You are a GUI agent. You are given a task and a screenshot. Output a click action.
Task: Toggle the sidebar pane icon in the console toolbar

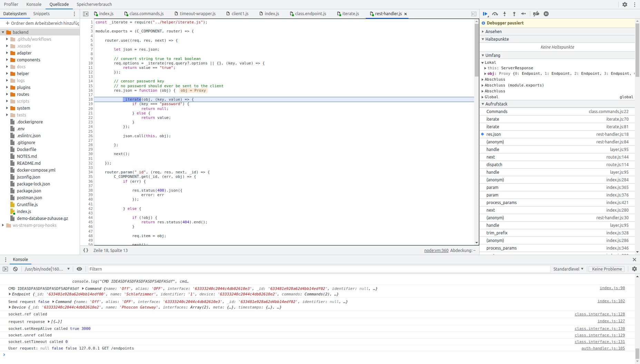[x=5, y=269]
